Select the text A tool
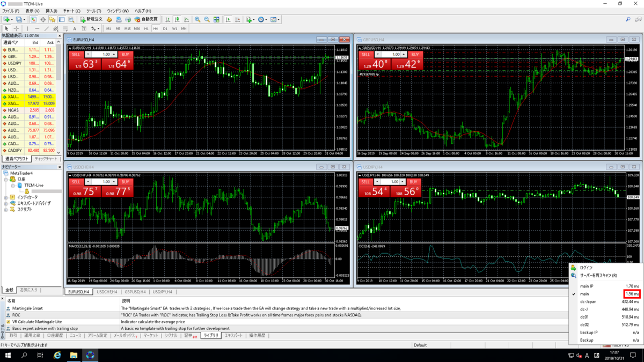Screen dimensions: 644x362 [x=75, y=28]
